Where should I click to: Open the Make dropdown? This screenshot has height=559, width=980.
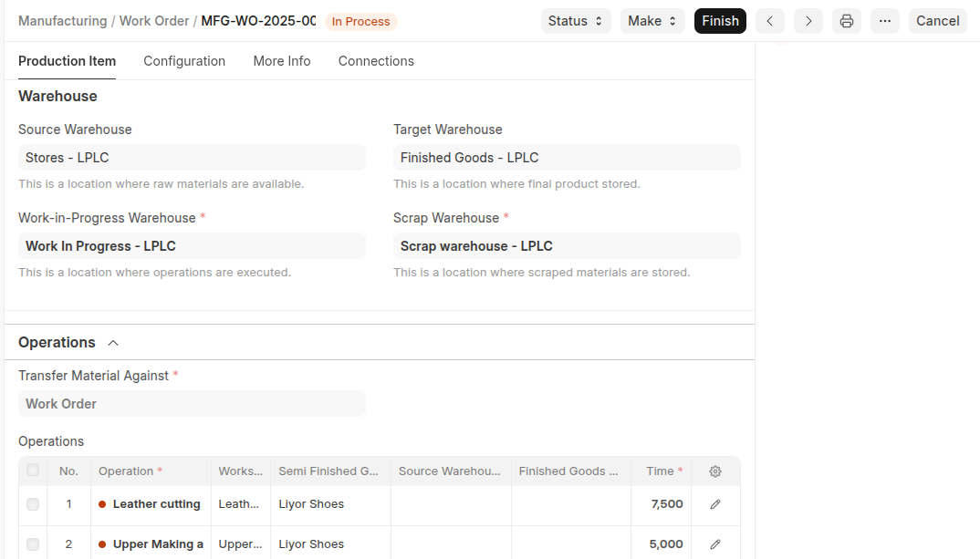(652, 21)
